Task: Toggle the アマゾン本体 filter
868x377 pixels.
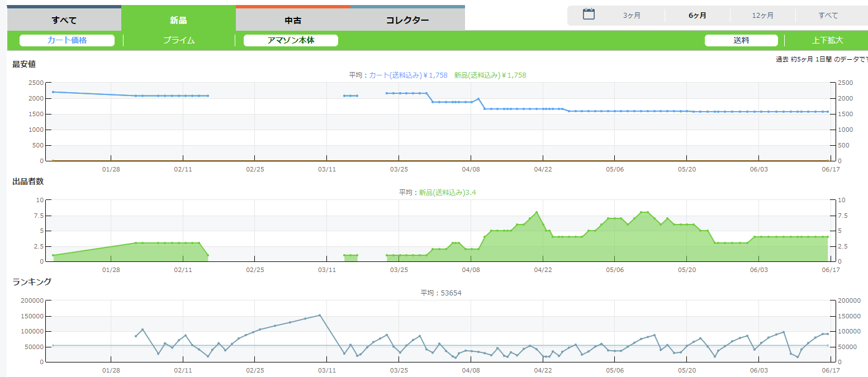Action: pos(291,40)
